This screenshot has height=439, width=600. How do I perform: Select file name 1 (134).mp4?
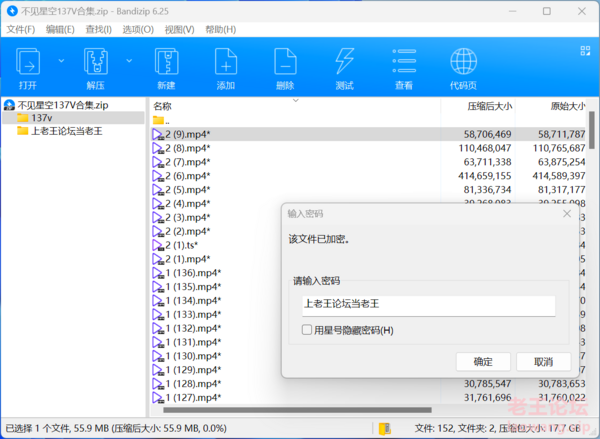[x=193, y=300]
